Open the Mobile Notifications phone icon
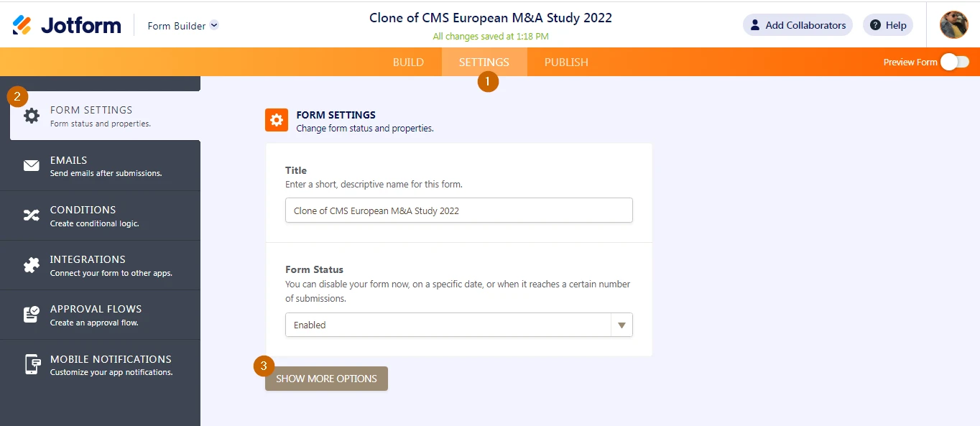 click(32, 364)
